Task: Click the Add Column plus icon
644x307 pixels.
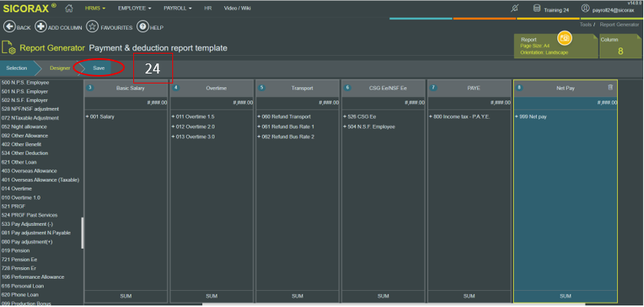Action: (41, 27)
